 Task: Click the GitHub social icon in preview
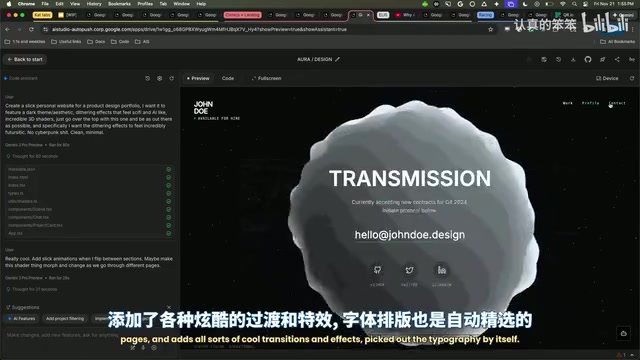pyautogui.click(x=377, y=270)
